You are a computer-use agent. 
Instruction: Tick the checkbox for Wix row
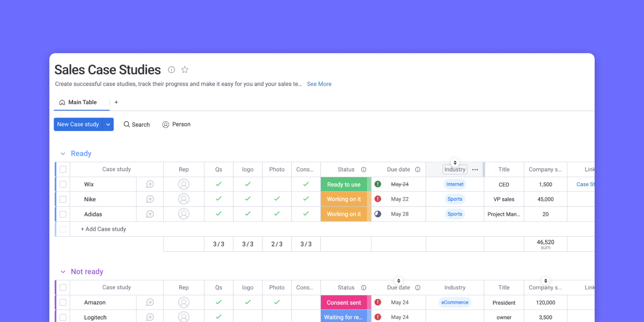pyautogui.click(x=63, y=184)
